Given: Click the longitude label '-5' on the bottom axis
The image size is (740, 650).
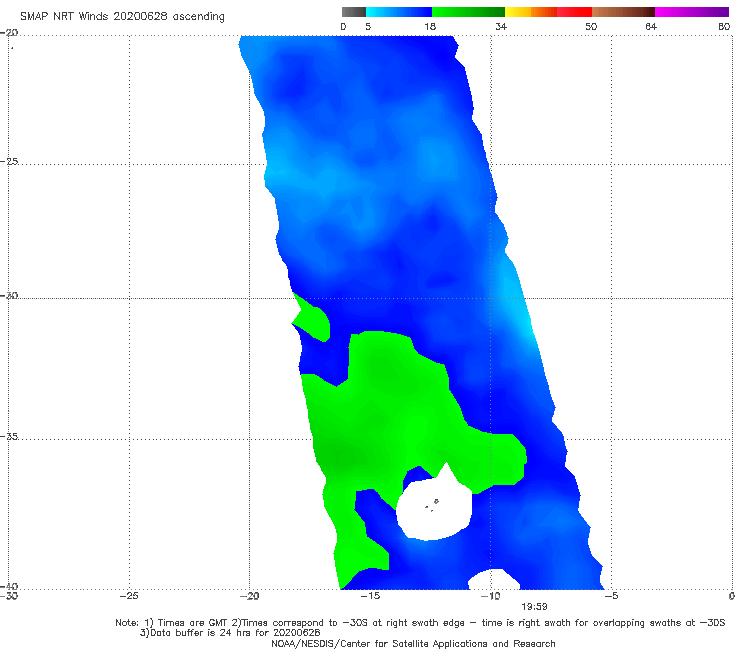Looking at the screenshot, I should (611, 596).
